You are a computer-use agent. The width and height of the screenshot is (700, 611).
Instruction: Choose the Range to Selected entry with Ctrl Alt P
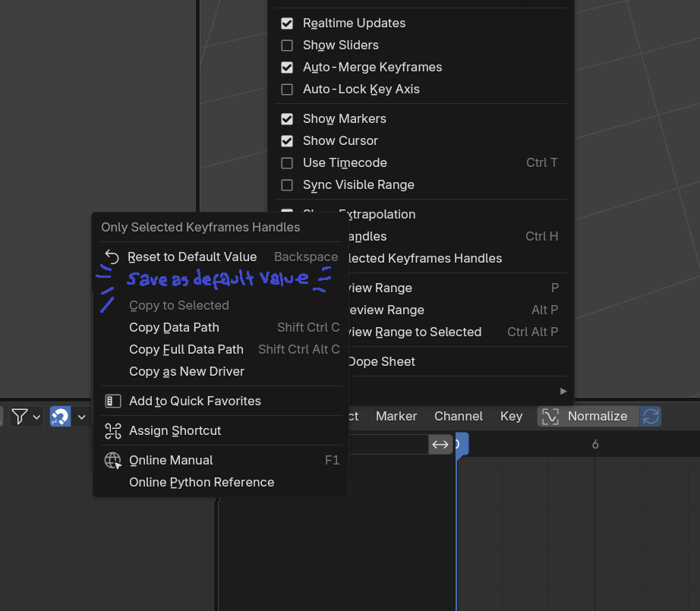(458, 332)
